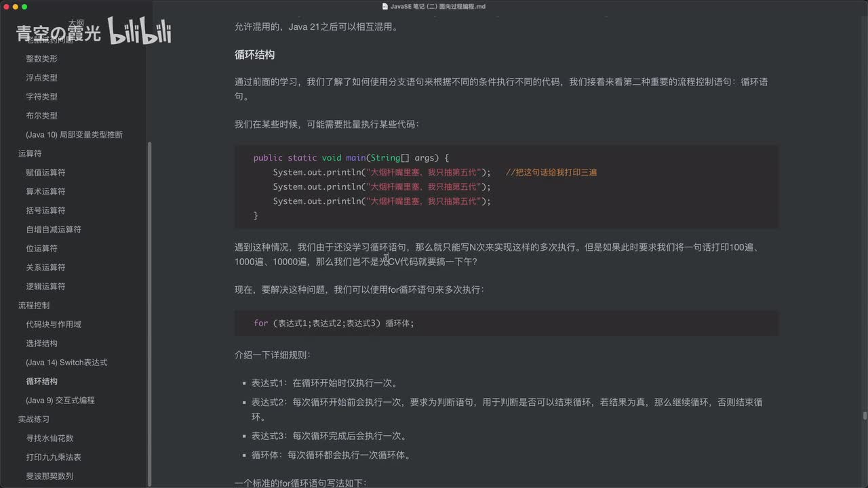The image size is (868, 488).
Task: Click the document scrollbar thumb at right edge
Action: [865, 416]
